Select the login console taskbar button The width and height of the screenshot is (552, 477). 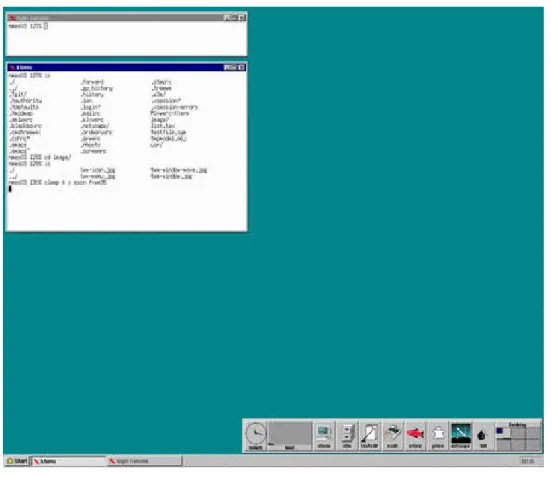point(145,461)
